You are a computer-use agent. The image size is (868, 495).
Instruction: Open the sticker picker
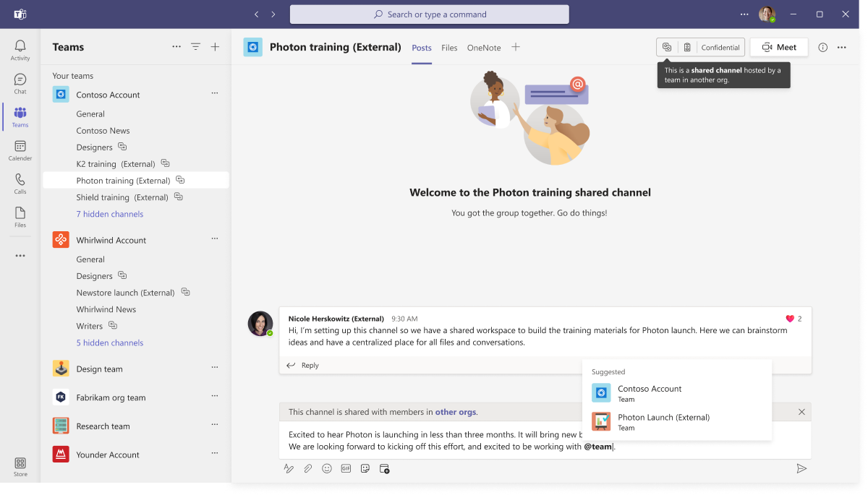pyautogui.click(x=365, y=468)
